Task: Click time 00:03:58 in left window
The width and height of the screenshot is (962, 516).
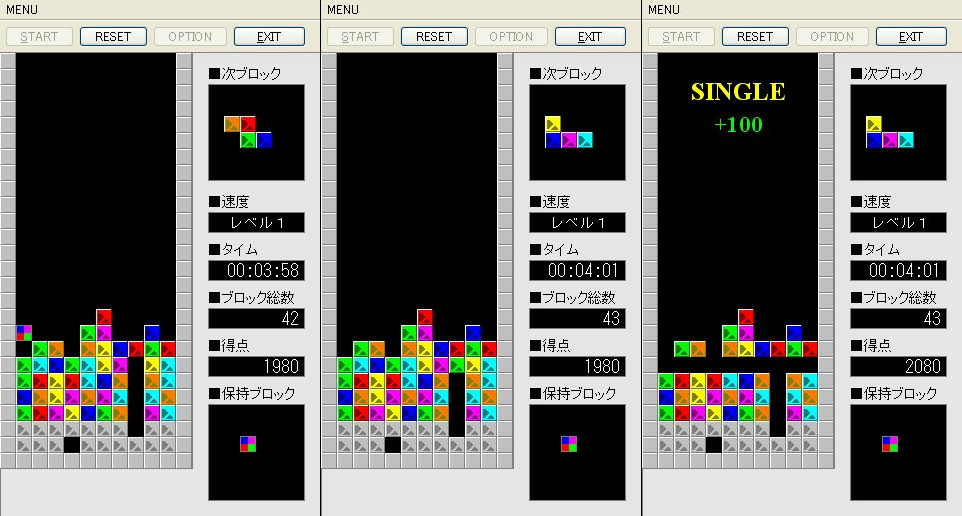Action: pyautogui.click(x=256, y=271)
